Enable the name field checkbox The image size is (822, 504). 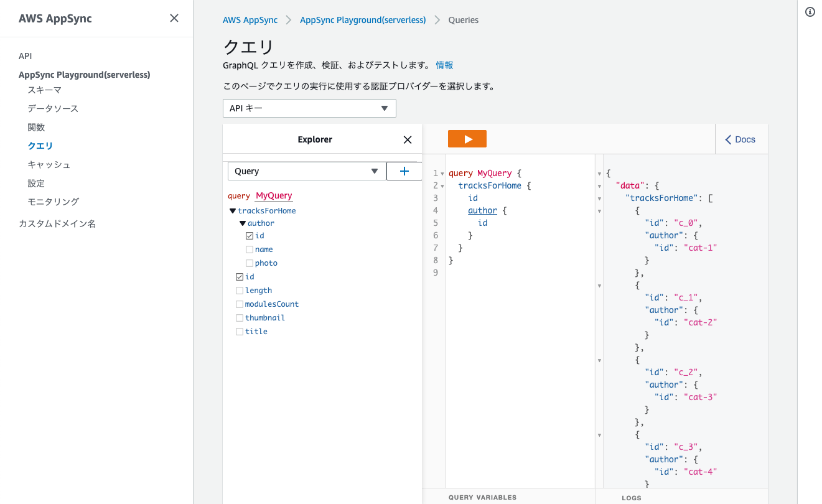(250, 250)
